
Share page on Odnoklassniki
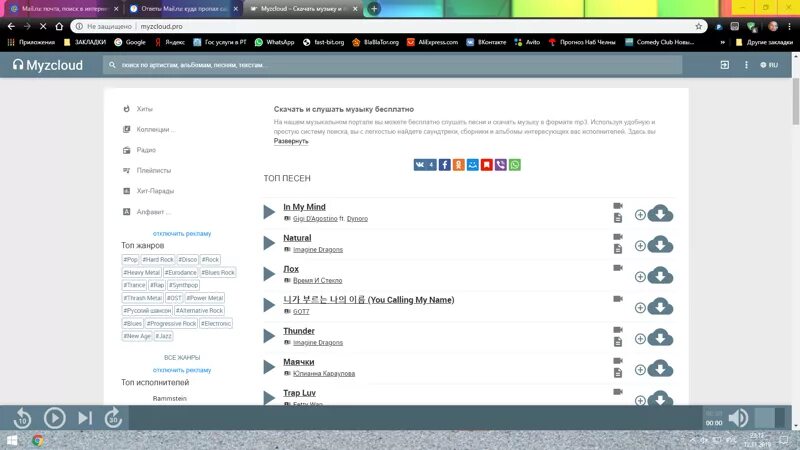point(459,165)
